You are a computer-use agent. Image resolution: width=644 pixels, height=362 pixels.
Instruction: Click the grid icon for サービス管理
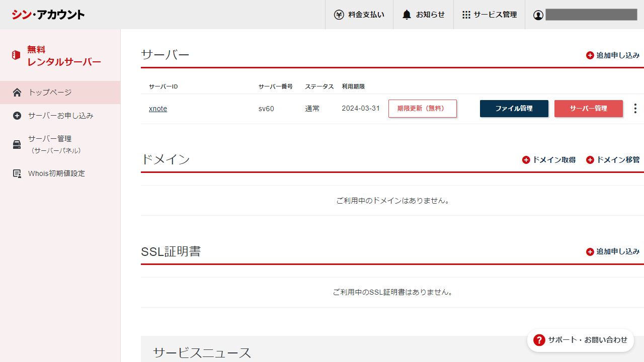click(466, 15)
